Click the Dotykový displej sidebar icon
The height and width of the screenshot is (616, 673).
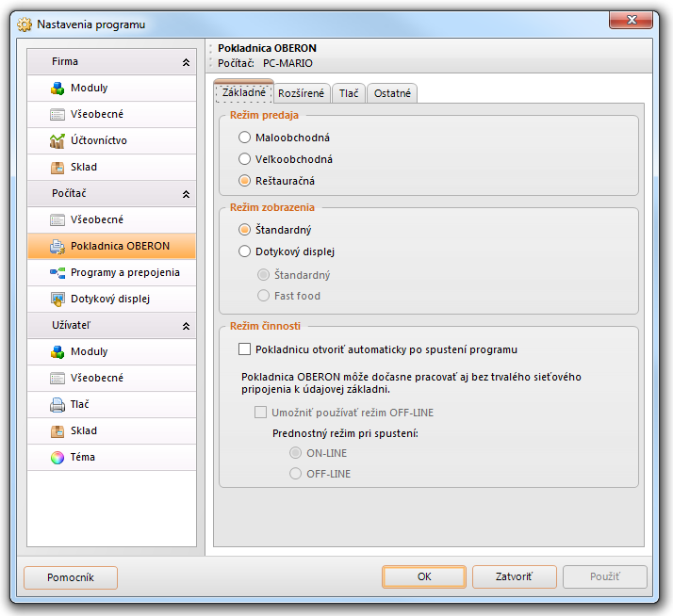[x=57, y=299]
